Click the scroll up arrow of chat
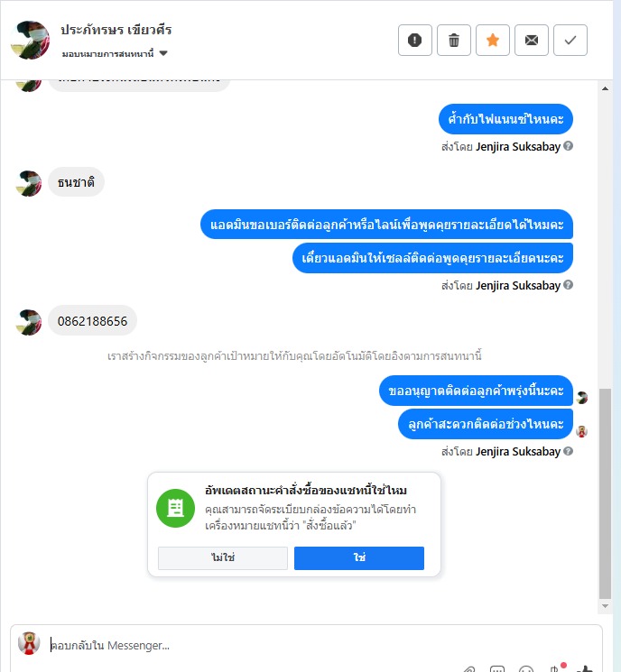The image size is (621, 672). [x=605, y=88]
